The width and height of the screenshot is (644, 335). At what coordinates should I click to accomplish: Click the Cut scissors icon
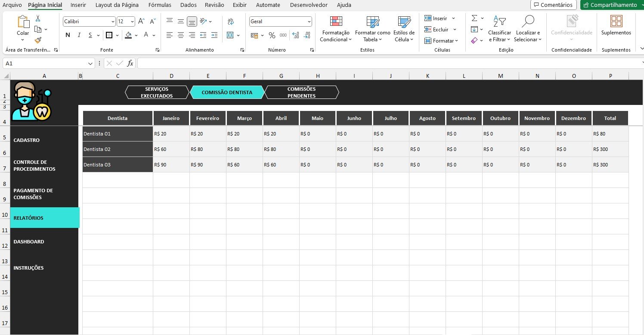click(38, 18)
